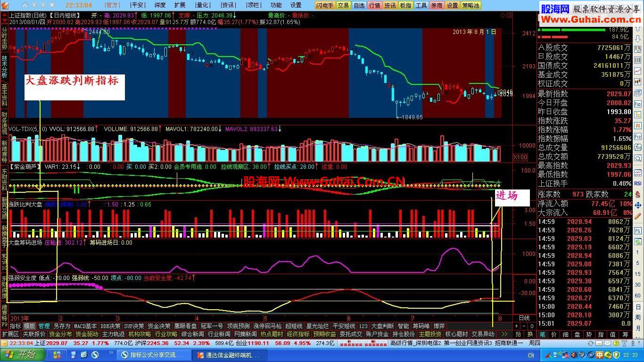Screen dimensions: 644x362
Task: Open the 量化 menu
Action: [x=203, y=5]
